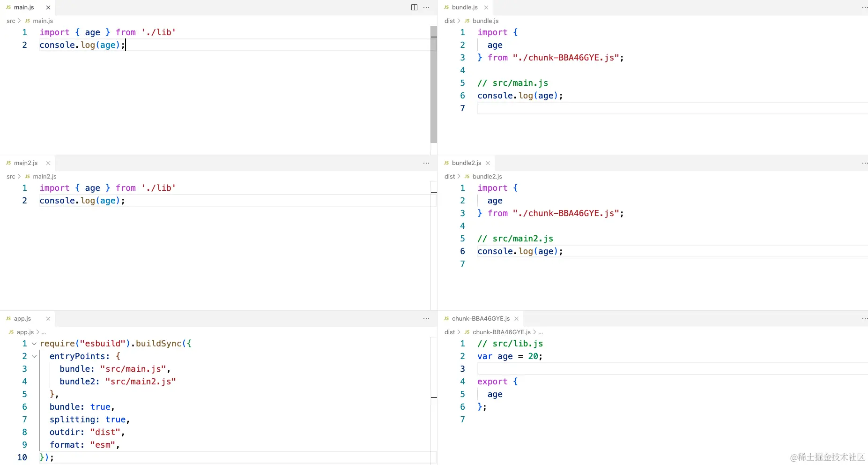Close the main.js tab

pos(48,7)
